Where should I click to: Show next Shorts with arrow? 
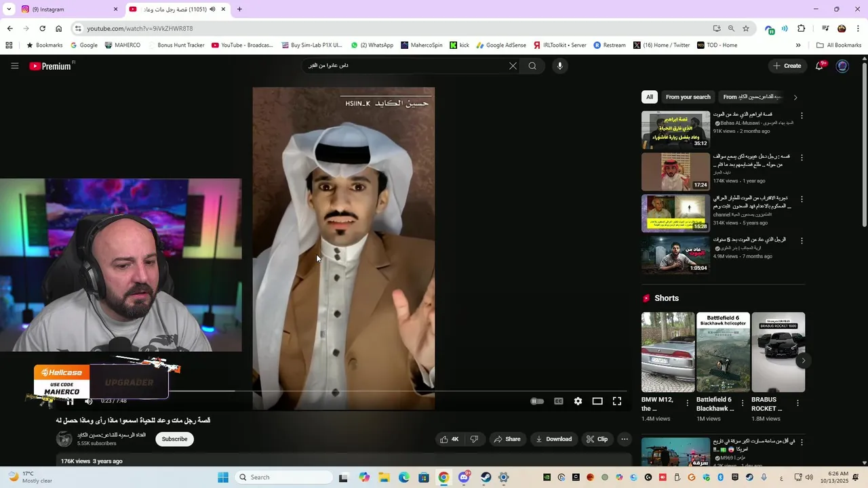point(803,361)
